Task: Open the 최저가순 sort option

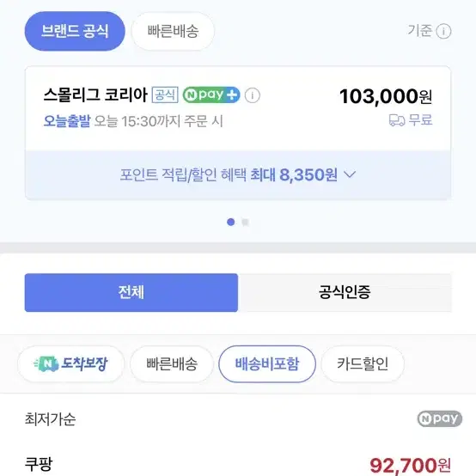Action: pos(50,419)
